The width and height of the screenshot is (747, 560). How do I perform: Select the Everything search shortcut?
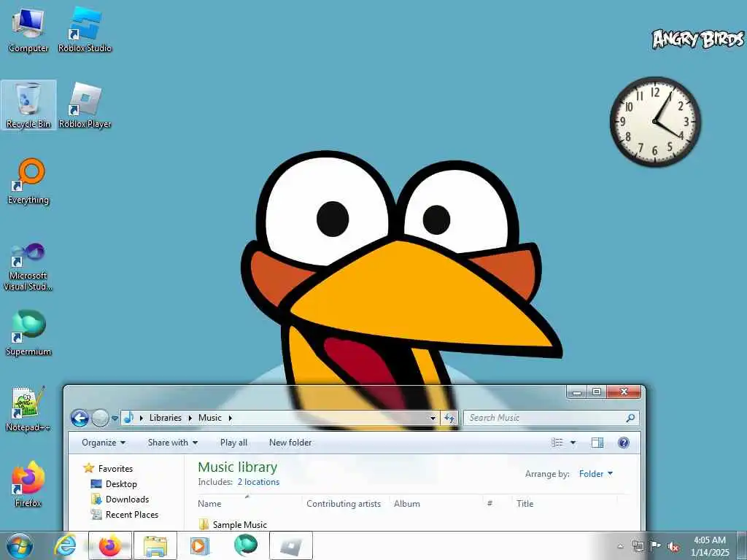[28, 182]
